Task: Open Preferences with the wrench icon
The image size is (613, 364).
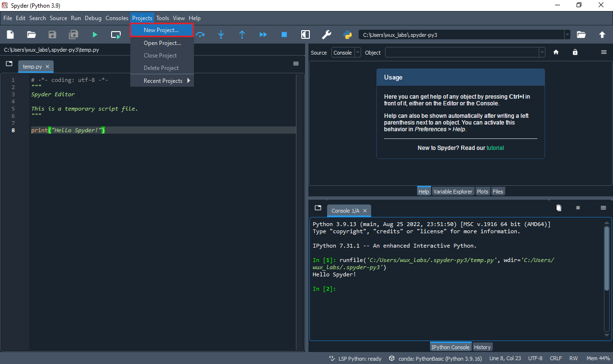Action: click(x=327, y=34)
